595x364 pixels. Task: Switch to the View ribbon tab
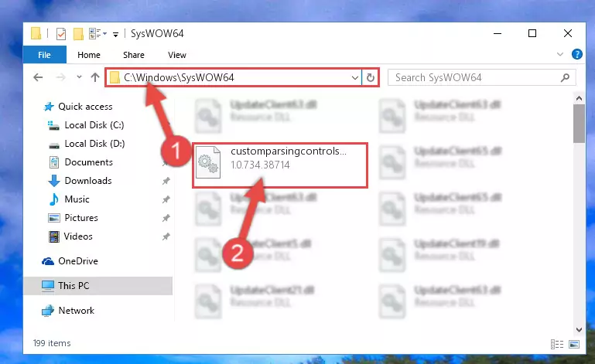[177, 55]
